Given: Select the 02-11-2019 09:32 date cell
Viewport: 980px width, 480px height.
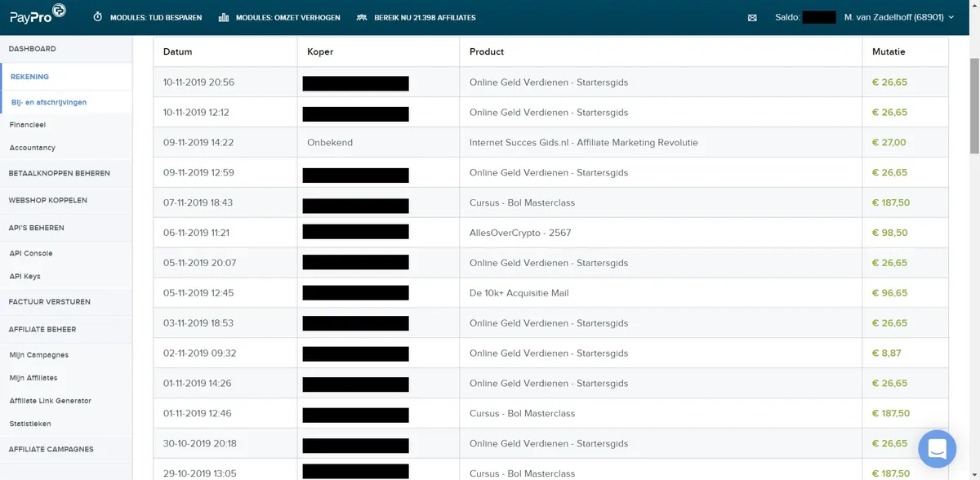Looking at the screenshot, I should click(199, 353).
